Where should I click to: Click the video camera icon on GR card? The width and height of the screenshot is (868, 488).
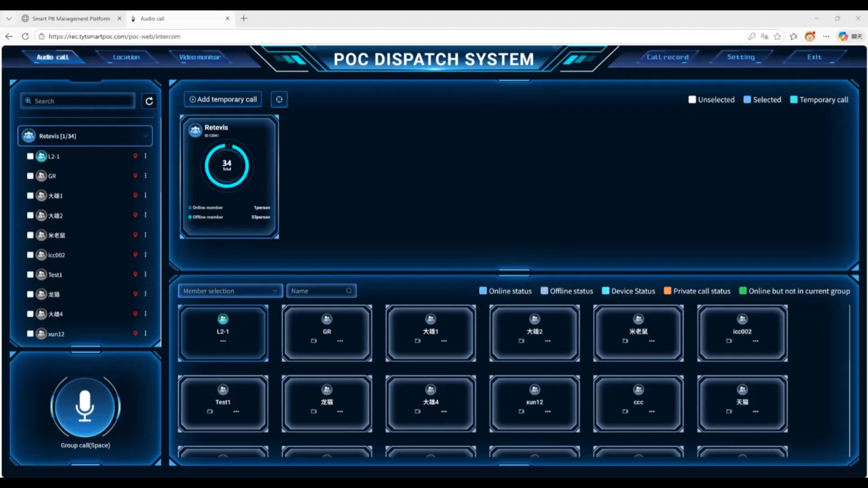(314, 341)
